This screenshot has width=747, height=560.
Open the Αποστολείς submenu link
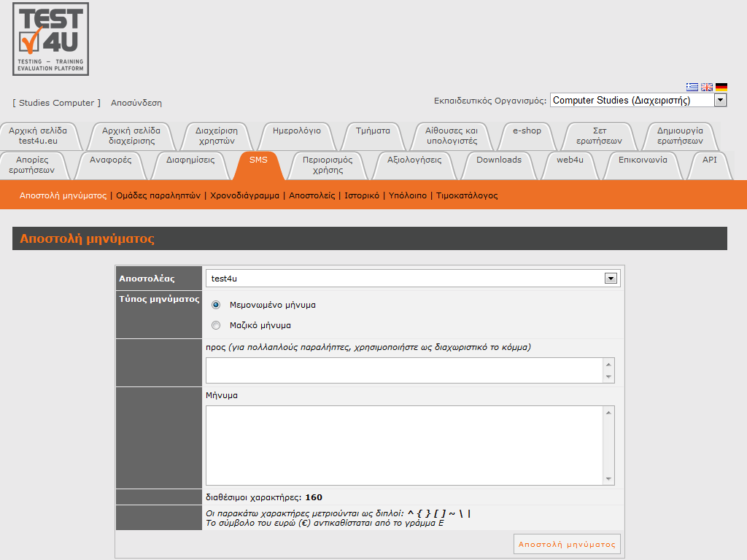[x=312, y=195]
